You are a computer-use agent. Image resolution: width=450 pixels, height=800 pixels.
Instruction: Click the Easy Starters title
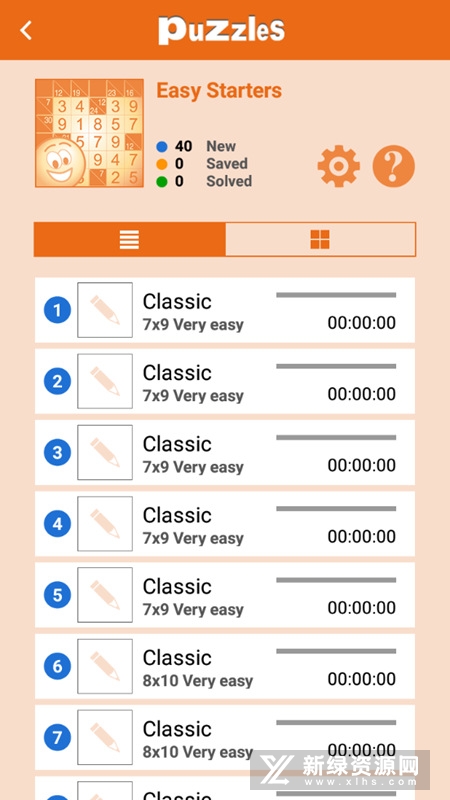coord(219,91)
